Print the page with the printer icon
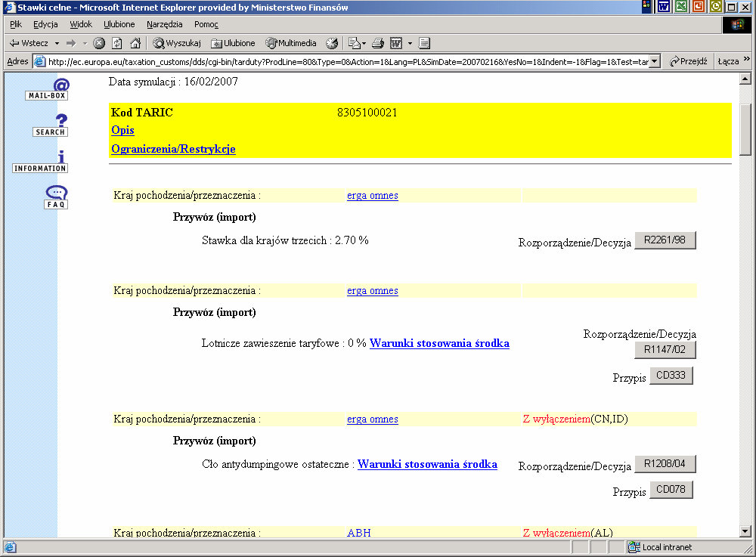The image size is (756, 557). 378,43
